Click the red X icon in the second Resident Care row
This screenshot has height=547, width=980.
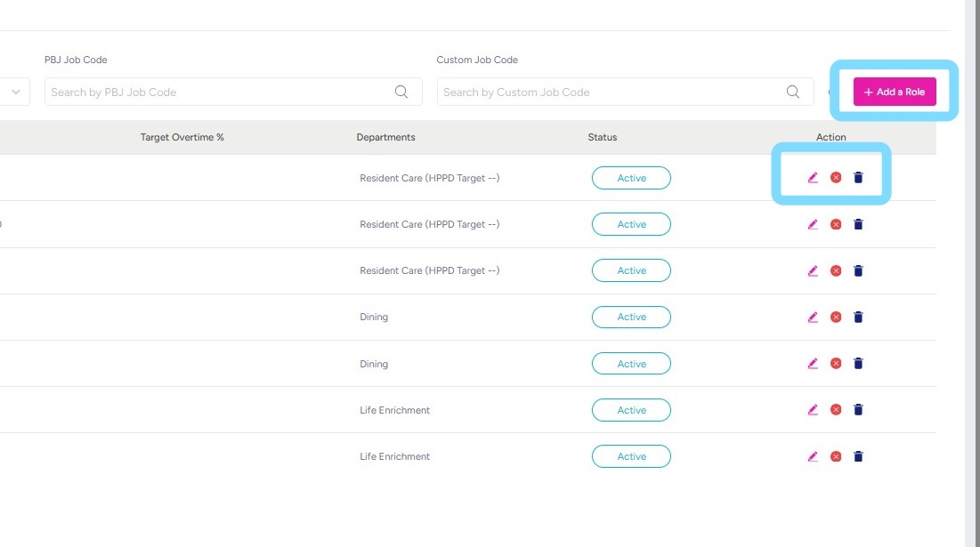coord(836,224)
